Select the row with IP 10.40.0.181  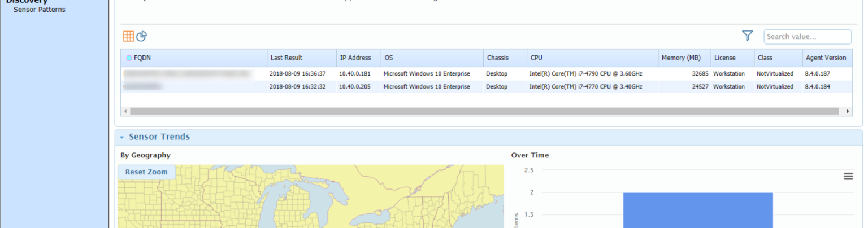(355, 74)
